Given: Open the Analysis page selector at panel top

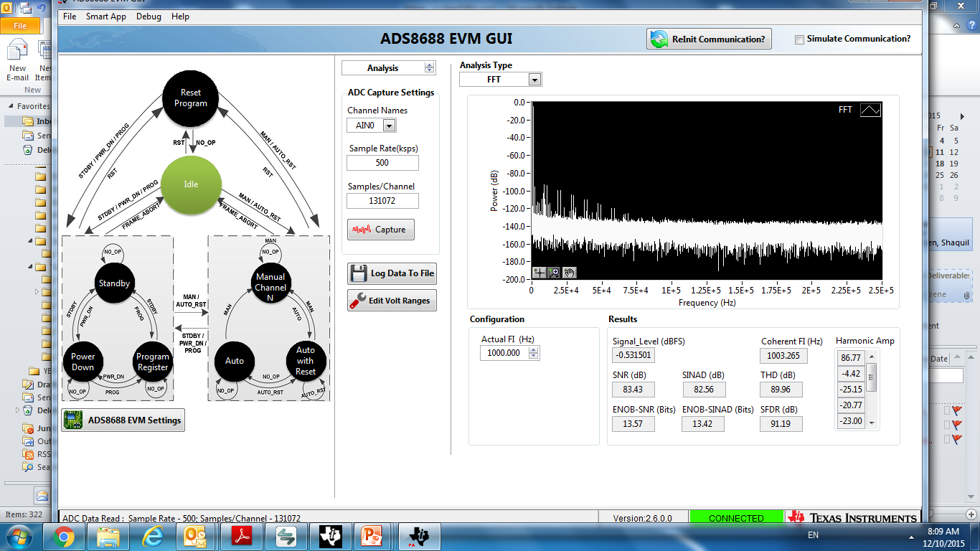Looking at the screenshot, I should 388,67.
